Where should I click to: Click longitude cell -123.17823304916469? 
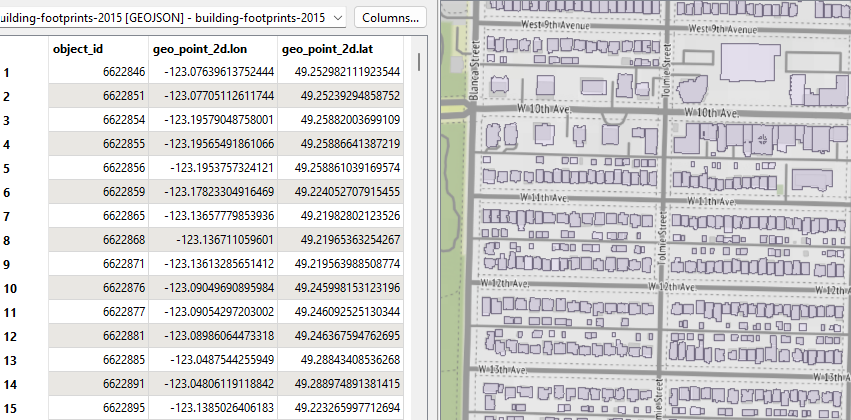pyautogui.click(x=213, y=192)
